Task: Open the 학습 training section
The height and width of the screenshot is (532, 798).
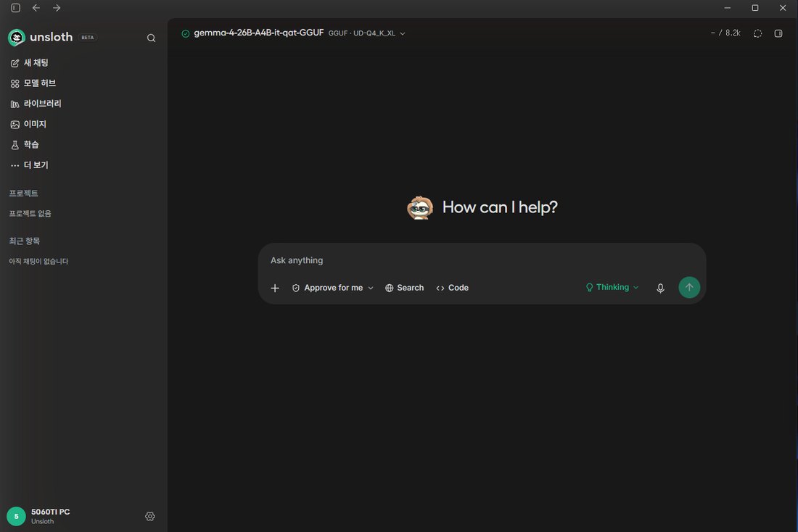Action: coord(25,144)
